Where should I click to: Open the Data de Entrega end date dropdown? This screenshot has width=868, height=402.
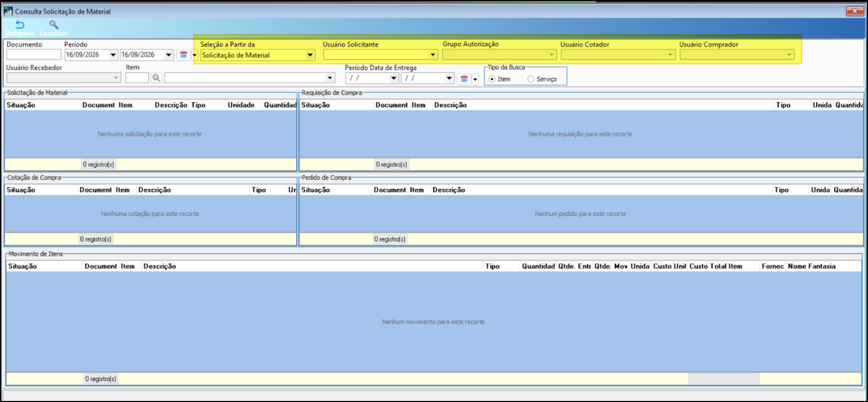click(x=449, y=78)
